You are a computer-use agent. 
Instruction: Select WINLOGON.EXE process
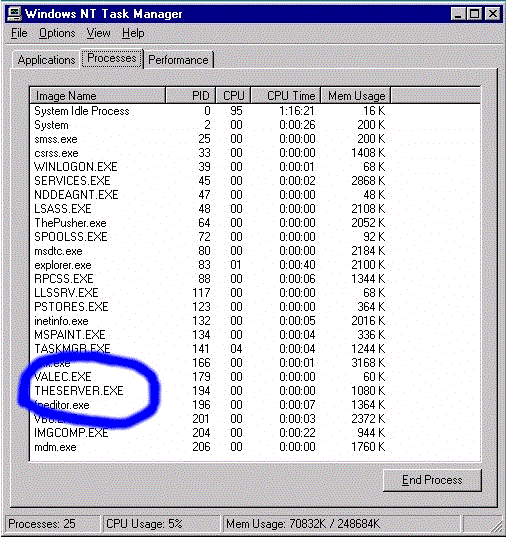(210, 167)
